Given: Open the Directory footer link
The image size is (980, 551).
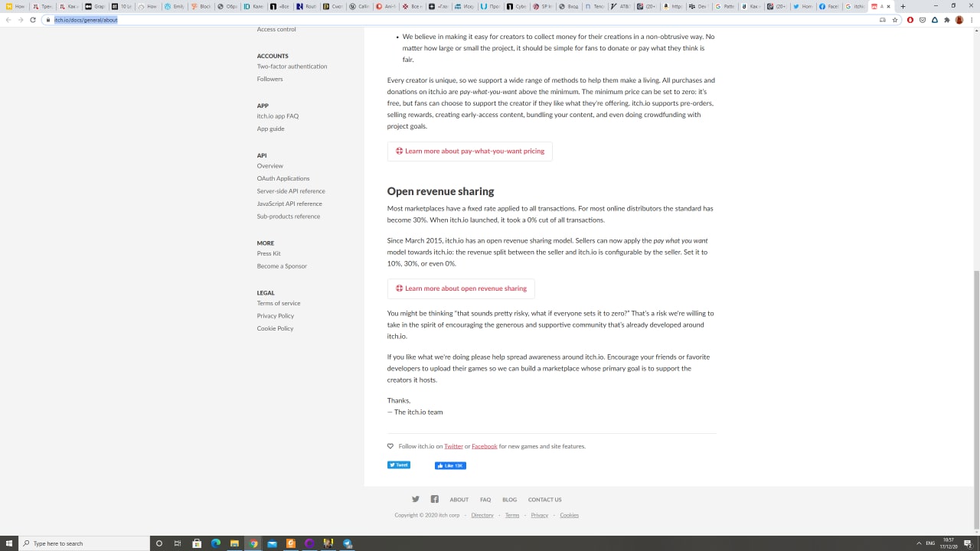Looking at the screenshot, I should coord(482,515).
